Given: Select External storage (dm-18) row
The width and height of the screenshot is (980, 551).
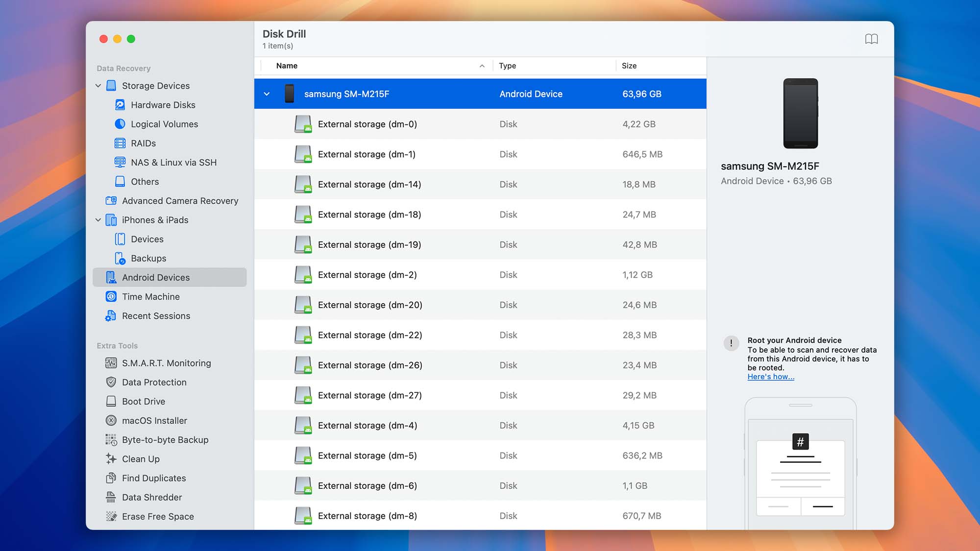Looking at the screenshot, I should tap(480, 215).
